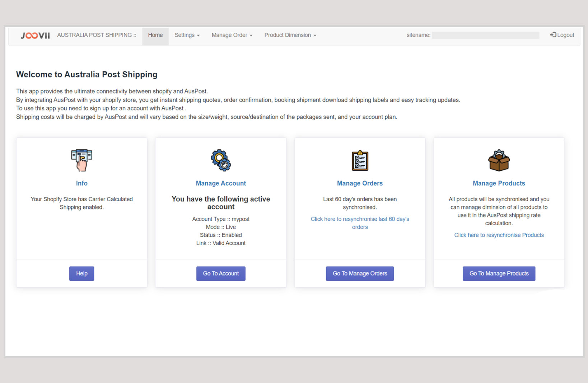
Task: Click the Manage Account gears icon
Action: coord(221,160)
